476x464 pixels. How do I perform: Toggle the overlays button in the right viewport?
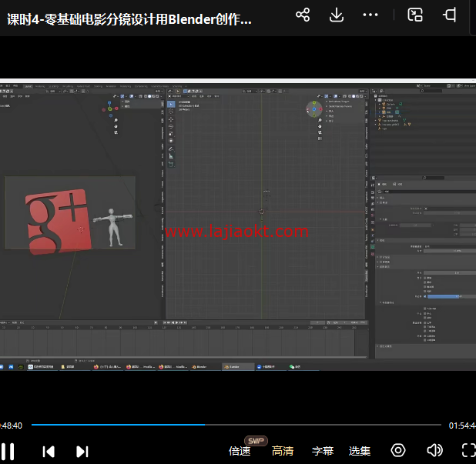click(x=336, y=96)
